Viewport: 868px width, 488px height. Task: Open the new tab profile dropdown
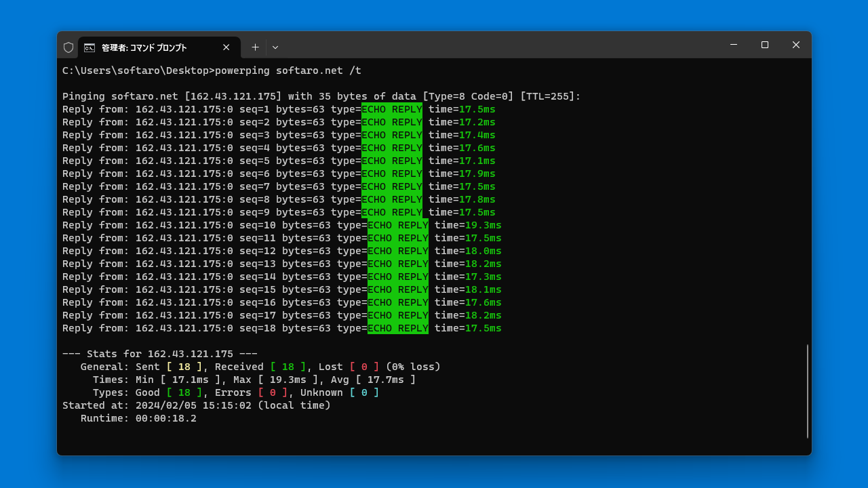coord(275,47)
